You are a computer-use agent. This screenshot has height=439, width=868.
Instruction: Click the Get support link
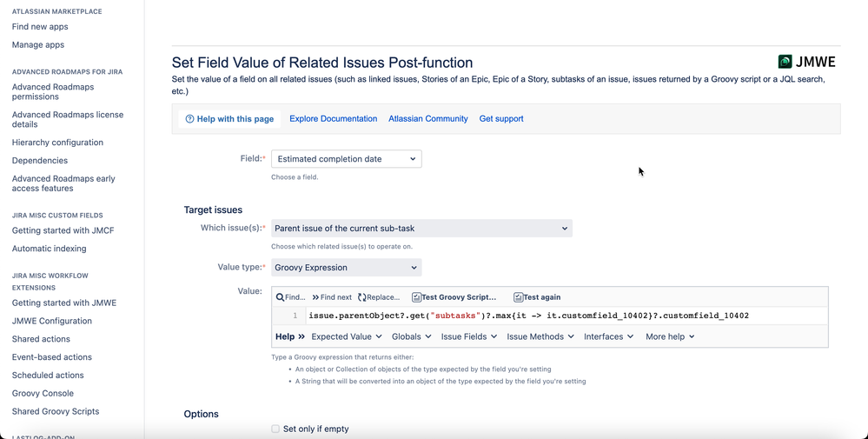pos(501,119)
